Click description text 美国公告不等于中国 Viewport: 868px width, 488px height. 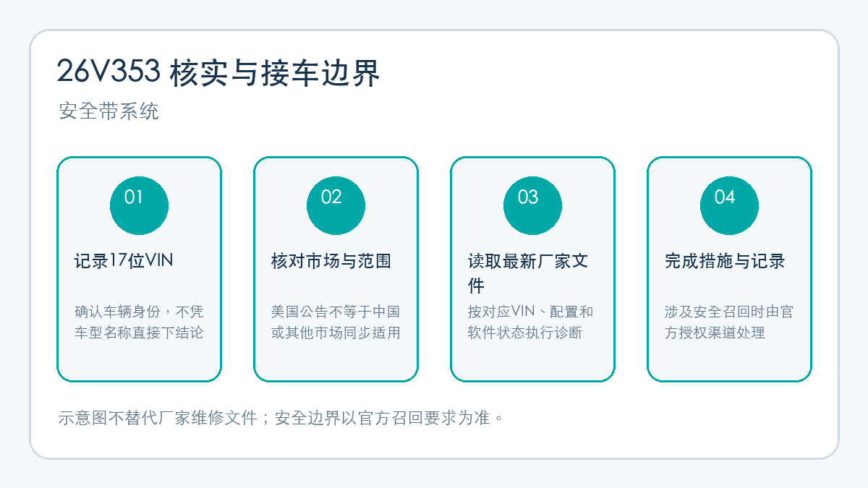336,312
